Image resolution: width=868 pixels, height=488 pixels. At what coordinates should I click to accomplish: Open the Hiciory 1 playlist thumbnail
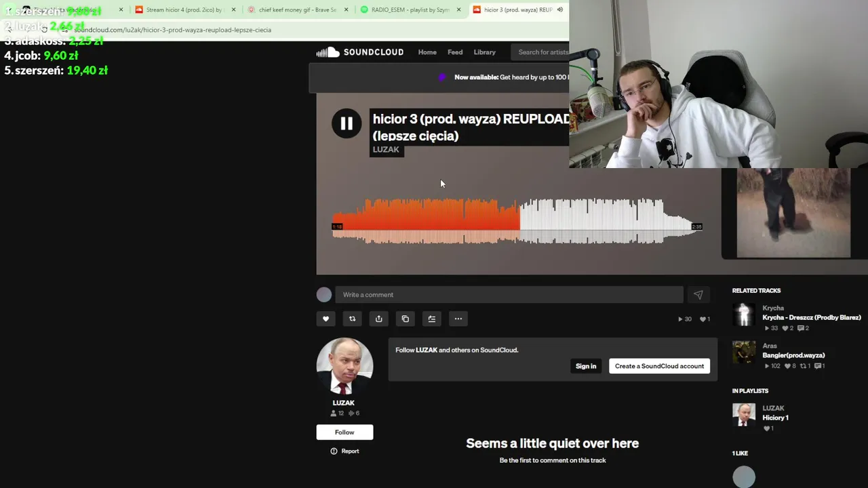[x=744, y=415]
